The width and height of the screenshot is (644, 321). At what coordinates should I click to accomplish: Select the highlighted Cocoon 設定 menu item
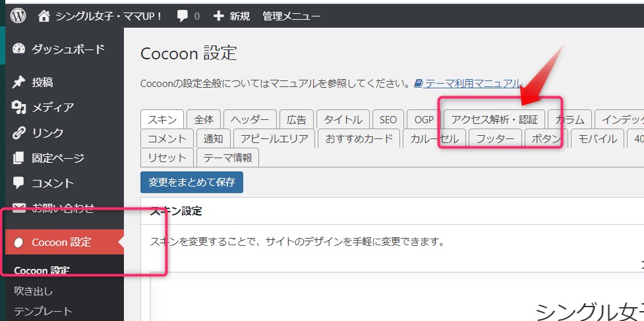coord(65,242)
